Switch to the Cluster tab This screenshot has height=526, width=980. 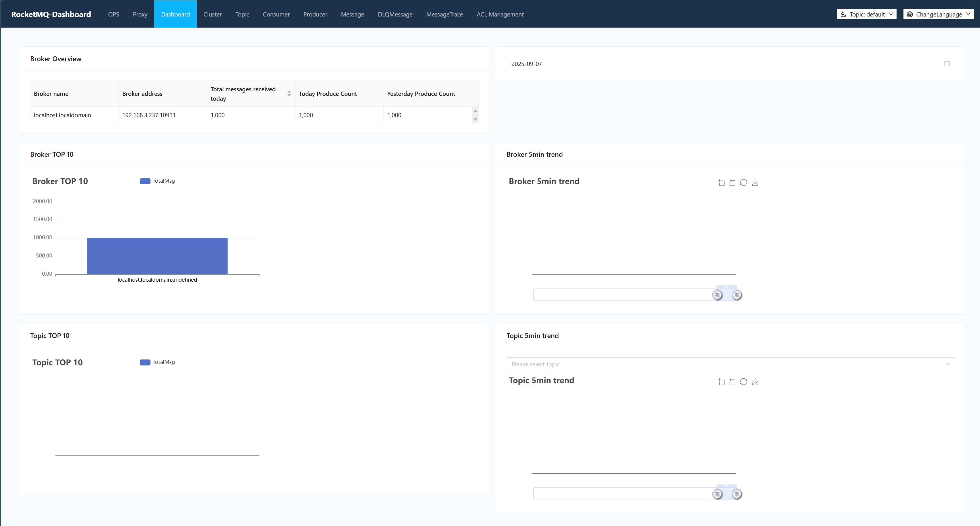point(212,14)
